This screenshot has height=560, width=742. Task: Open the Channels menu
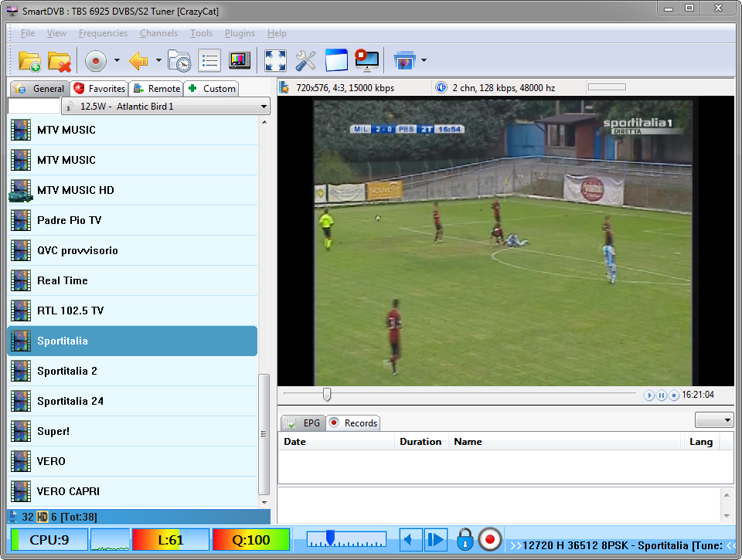coord(158,33)
